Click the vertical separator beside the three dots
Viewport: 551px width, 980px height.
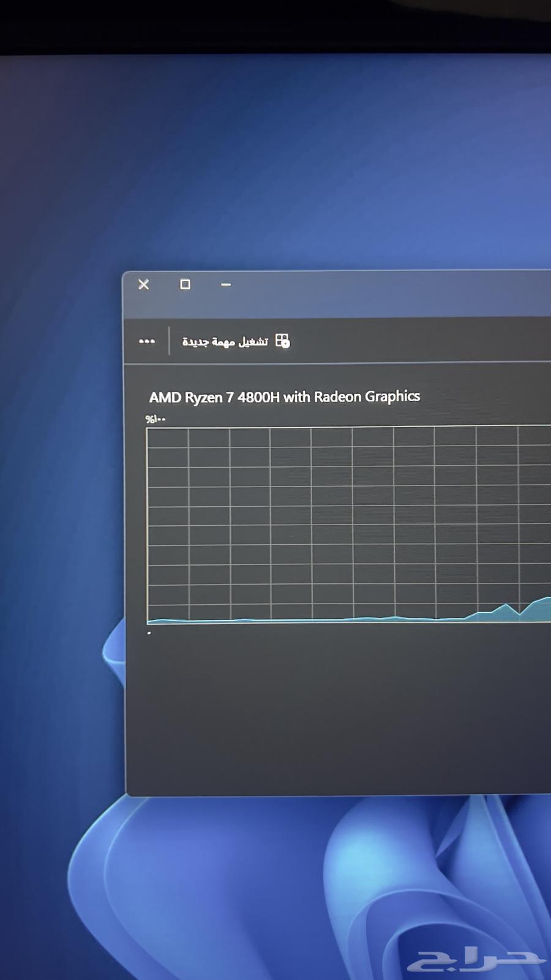pyautogui.click(x=169, y=342)
